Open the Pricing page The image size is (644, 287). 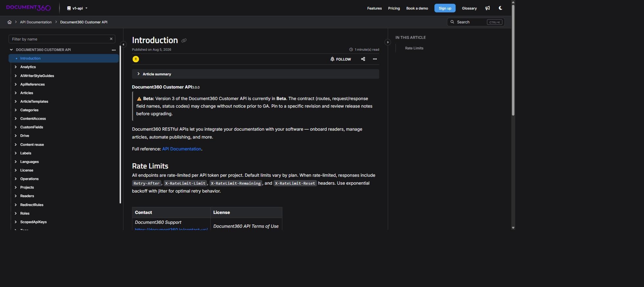coord(394,8)
